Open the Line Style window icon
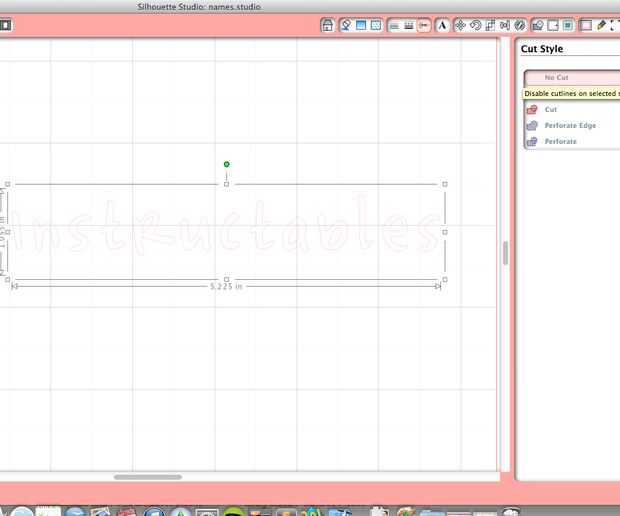 (x=409, y=26)
